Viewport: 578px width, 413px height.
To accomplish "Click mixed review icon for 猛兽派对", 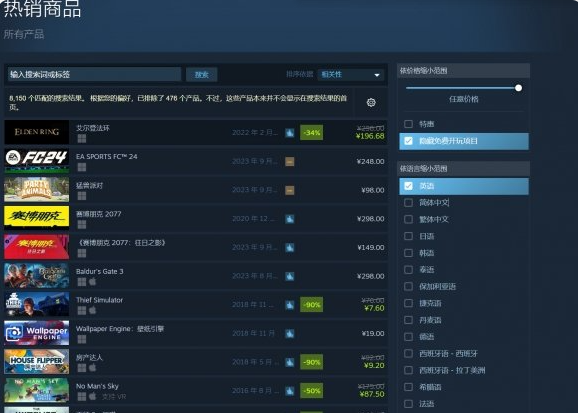I will pyautogui.click(x=290, y=190).
